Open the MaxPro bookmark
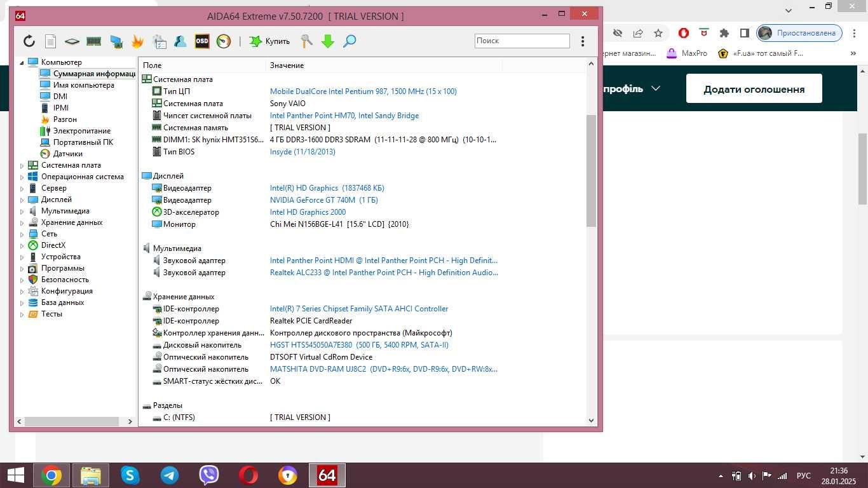Viewport: 868px width, 488px height. pyautogui.click(x=687, y=53)
